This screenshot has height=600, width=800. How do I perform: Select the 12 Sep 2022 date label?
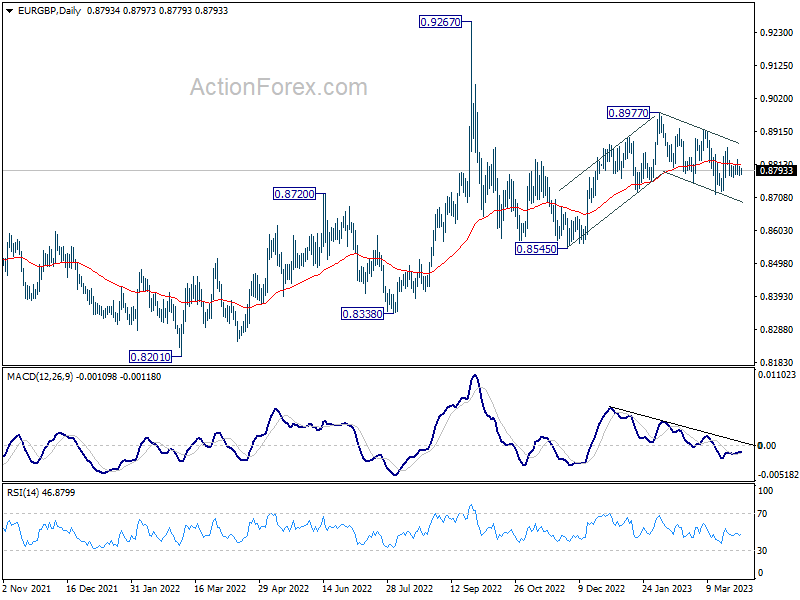476,588
